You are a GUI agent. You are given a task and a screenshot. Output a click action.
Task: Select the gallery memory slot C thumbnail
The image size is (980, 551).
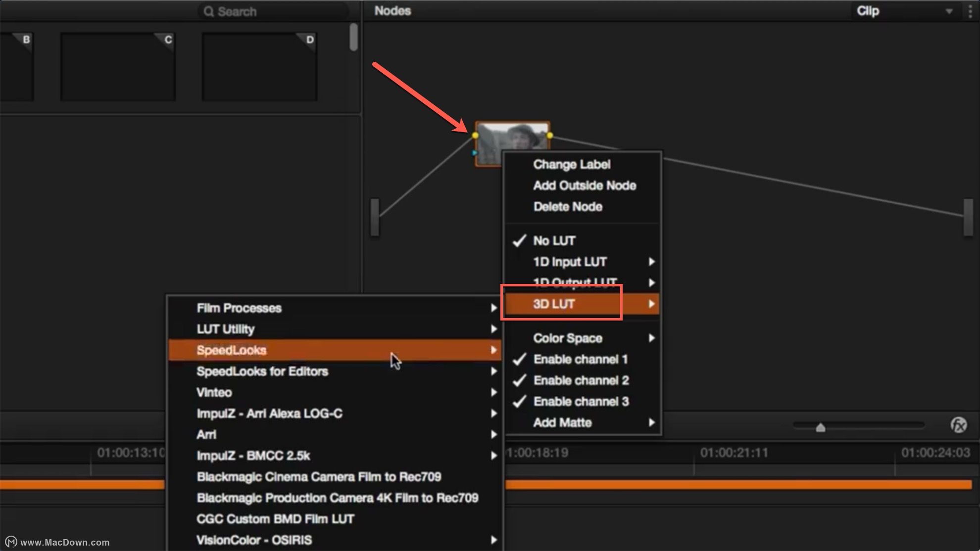[118, 67]
